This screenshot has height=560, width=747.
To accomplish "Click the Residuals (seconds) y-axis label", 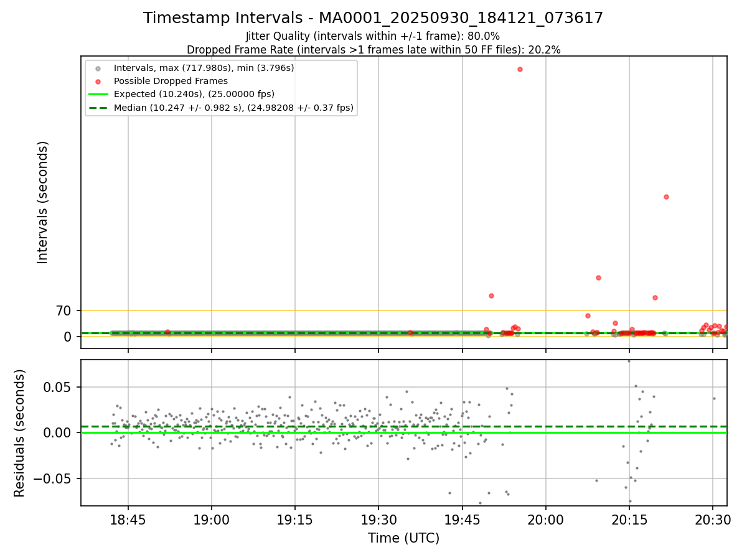I will coord(20,433).
